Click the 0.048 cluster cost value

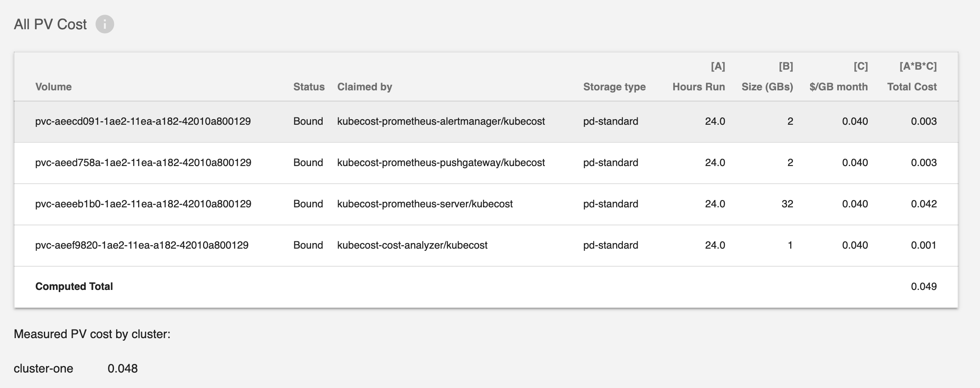(122, 368)
